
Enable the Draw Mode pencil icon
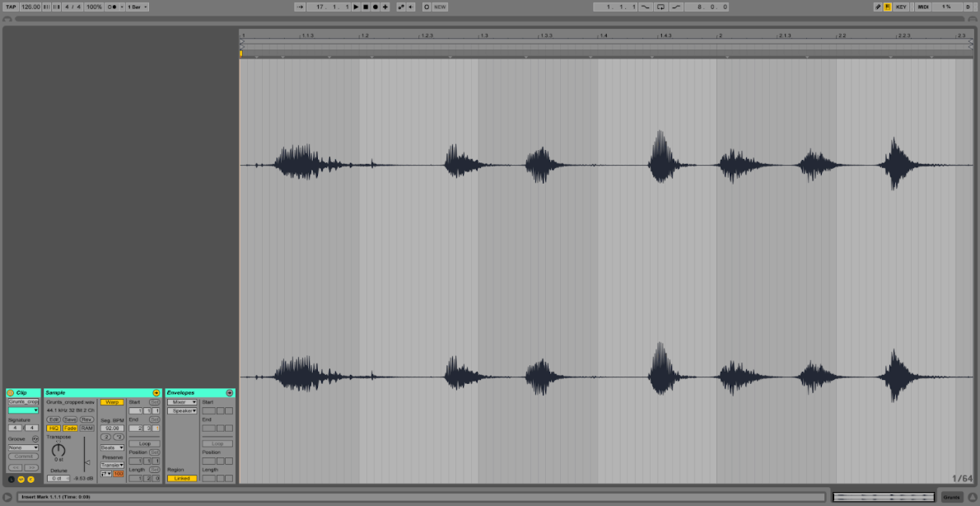(x=878, y=7)
